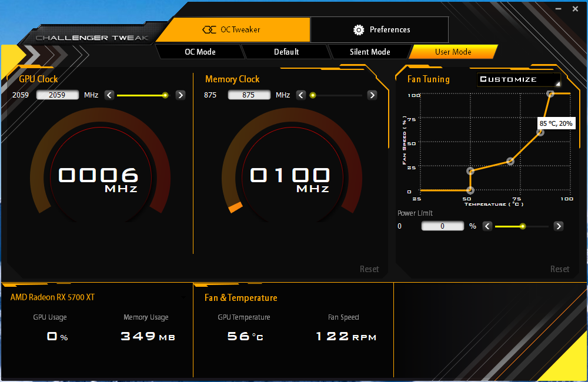The image size is (588, 382).
Task: Minimize the Challenger Tweak window
Action: coord(559,9)
